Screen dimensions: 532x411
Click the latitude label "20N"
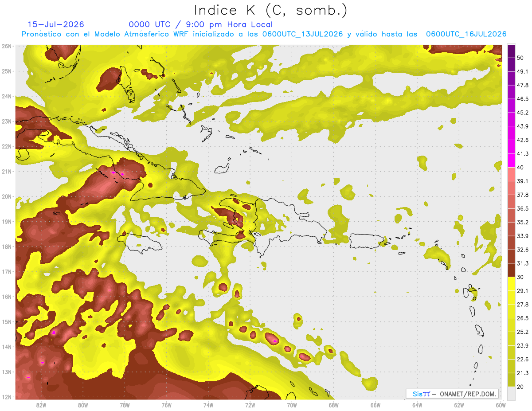click(x=7, y=196)
